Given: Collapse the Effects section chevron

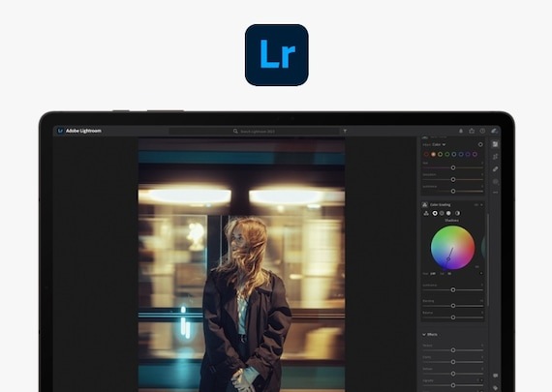Looking at the screenshot, I should (x=424, y=335).
